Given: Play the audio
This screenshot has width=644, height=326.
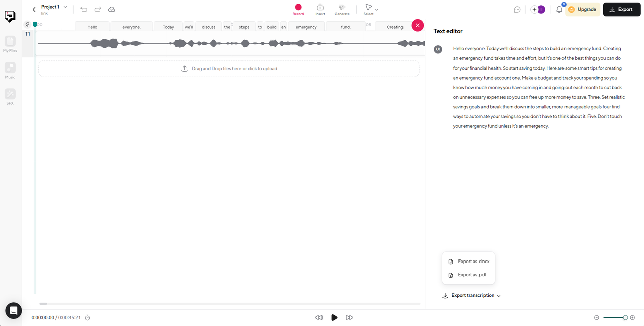Looking at the screenshot, I should 334,317.
